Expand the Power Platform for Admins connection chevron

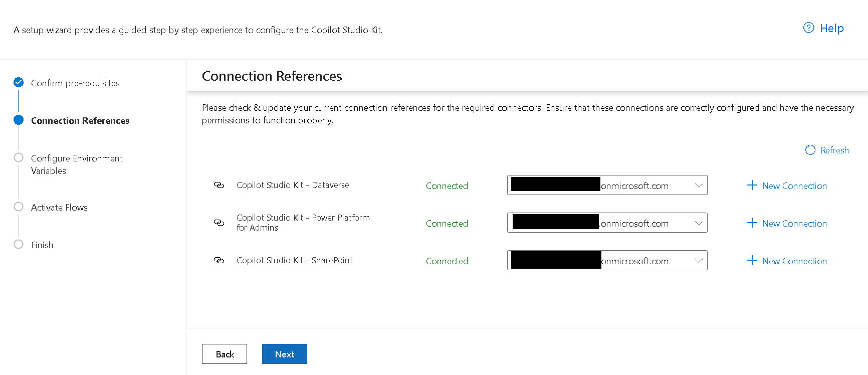coord(699,223)
